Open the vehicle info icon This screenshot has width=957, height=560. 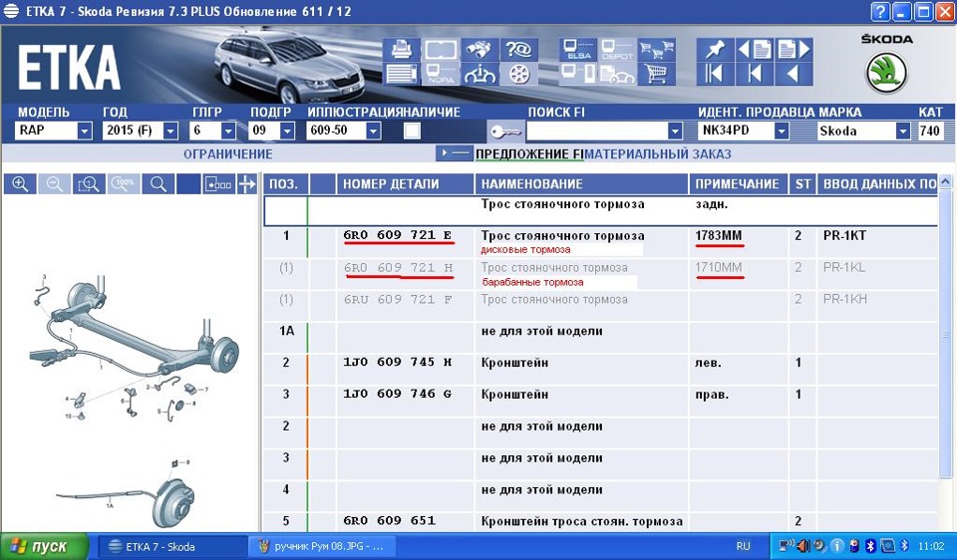pos(478,74)
